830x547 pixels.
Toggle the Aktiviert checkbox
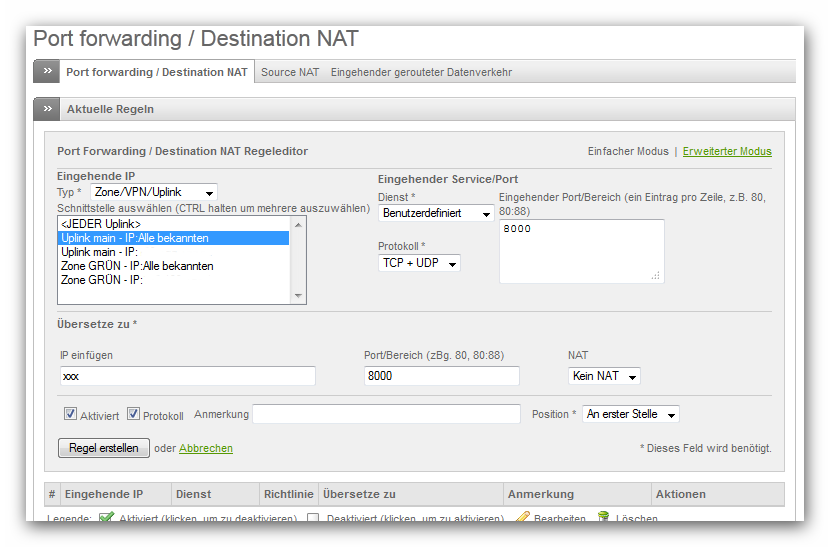[70, 414]
